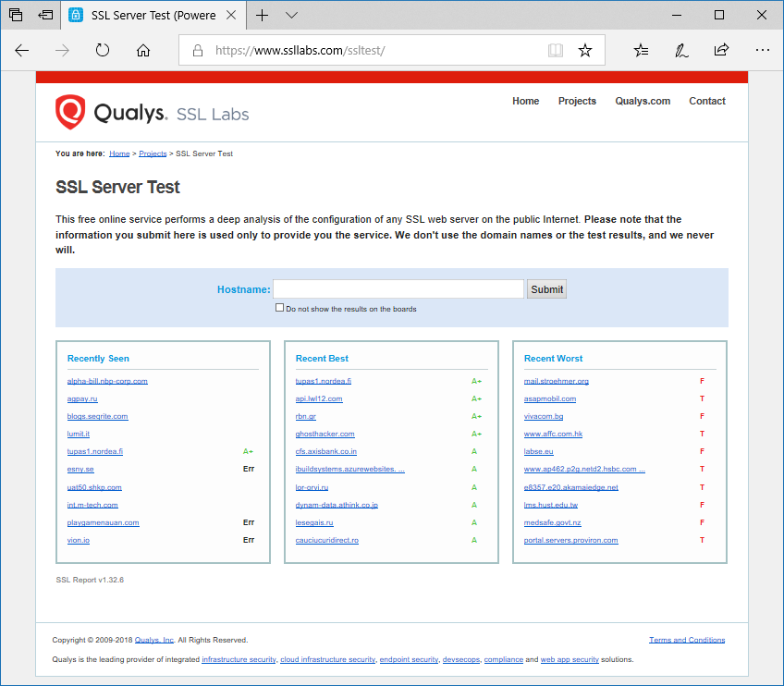Open agpay.ru link
Screen dimensions: 784x686
click(x=82, y=398)
